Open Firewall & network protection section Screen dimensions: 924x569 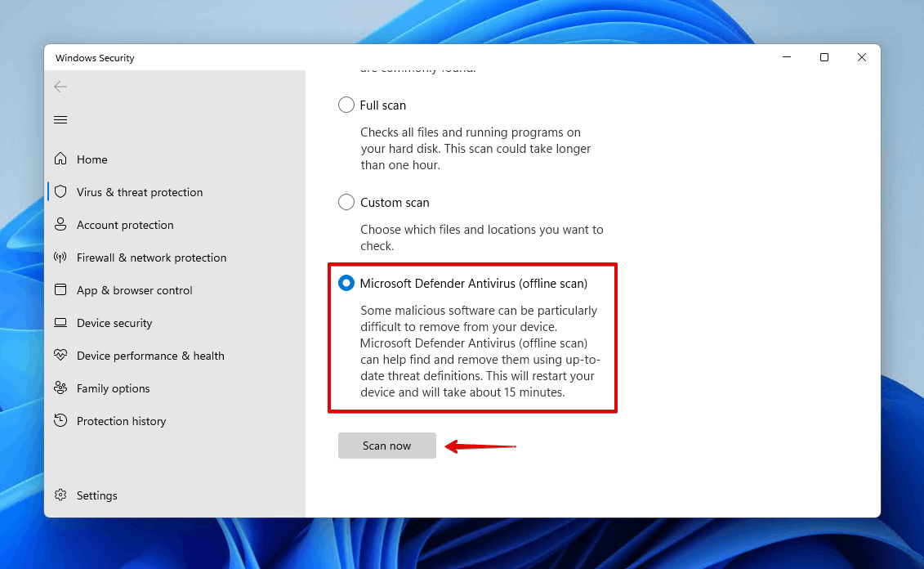click(x=175, y=257)
